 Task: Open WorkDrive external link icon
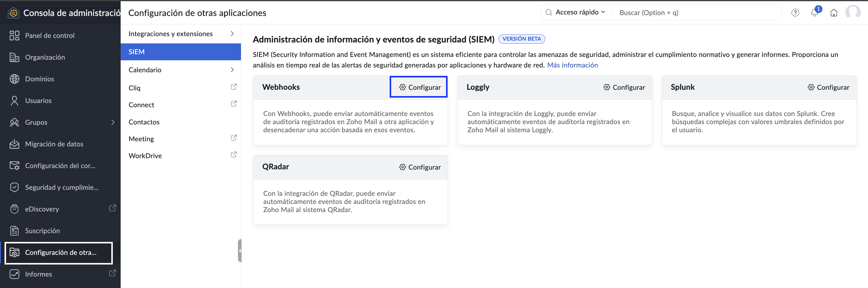233,155
